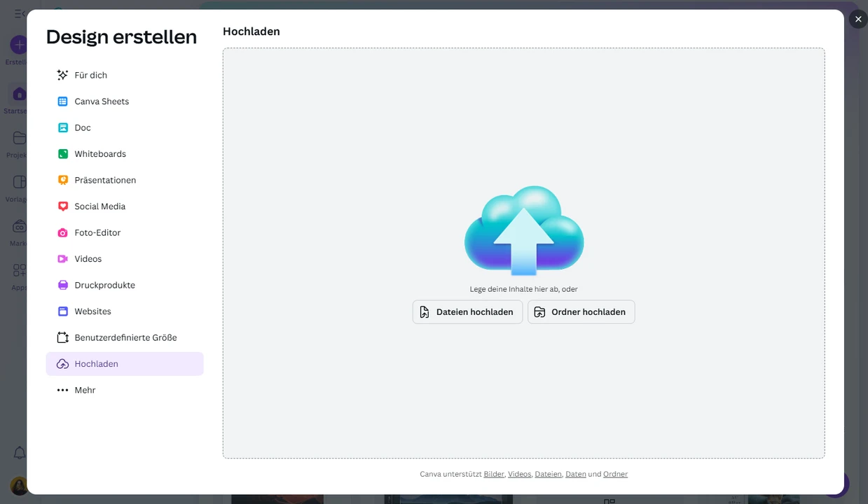Open the Daten supported-format link

tap(575, 474)
